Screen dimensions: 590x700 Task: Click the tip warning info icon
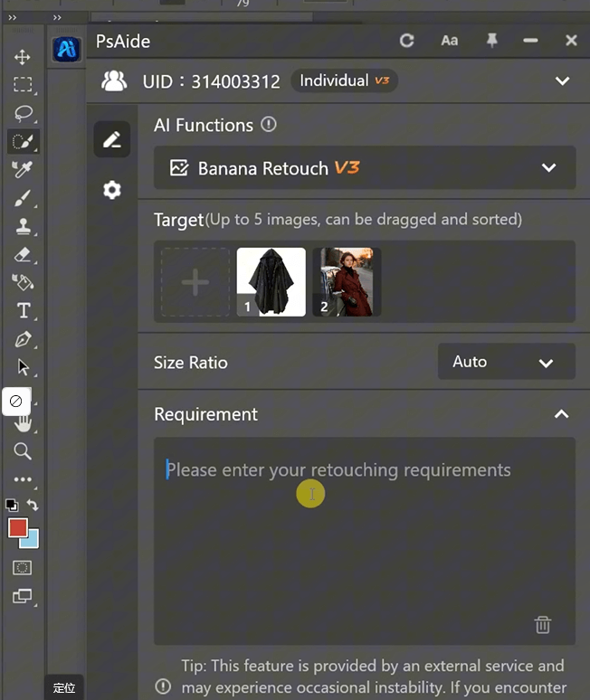click(163, 686)
